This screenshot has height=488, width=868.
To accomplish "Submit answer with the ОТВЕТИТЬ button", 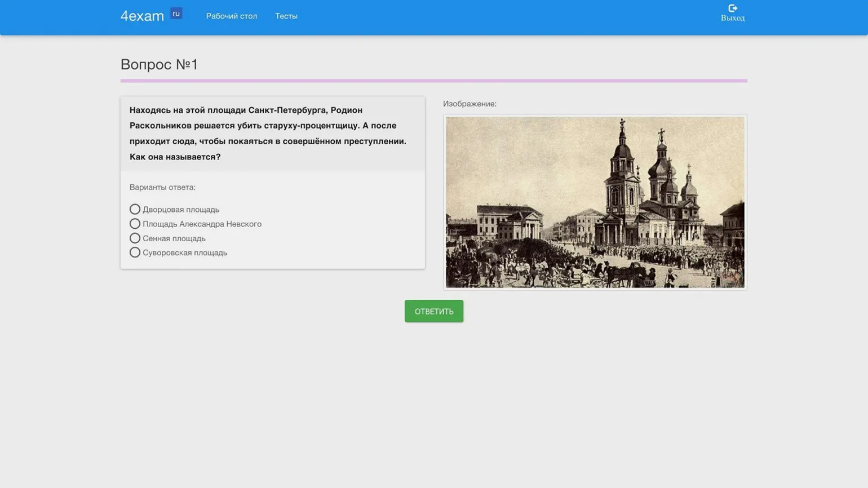I will pos(433,311).
